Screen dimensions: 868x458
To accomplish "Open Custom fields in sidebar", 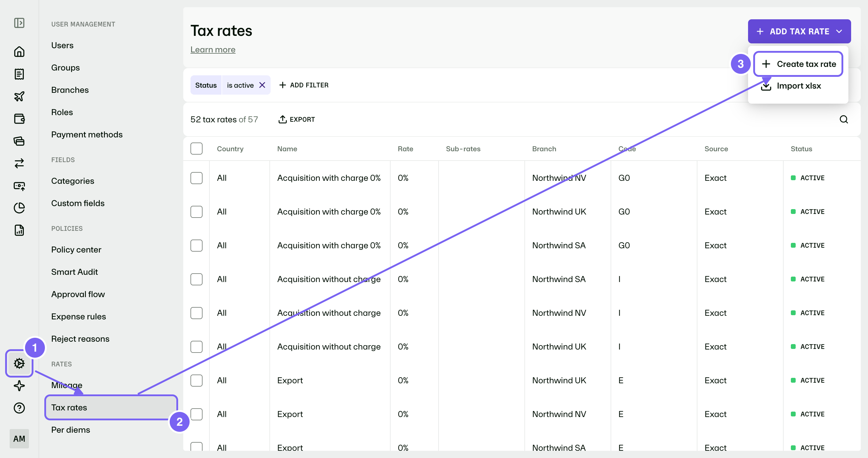I will [78, 203].
